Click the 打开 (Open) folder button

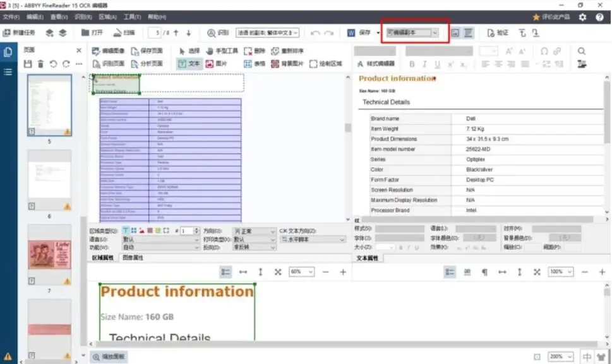[x=92, y=33]
